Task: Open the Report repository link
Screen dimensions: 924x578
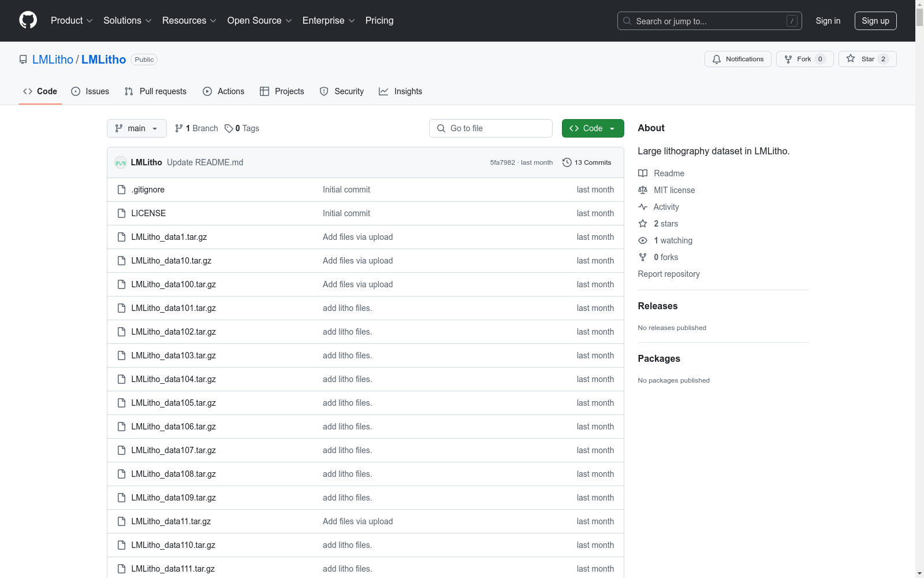Action: 669,274
